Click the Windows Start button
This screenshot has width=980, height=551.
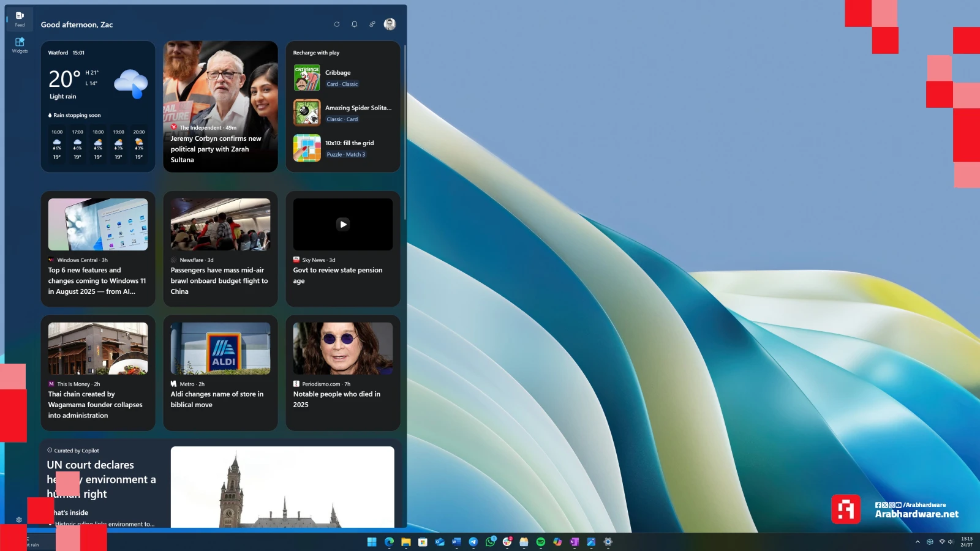point(372,542)
